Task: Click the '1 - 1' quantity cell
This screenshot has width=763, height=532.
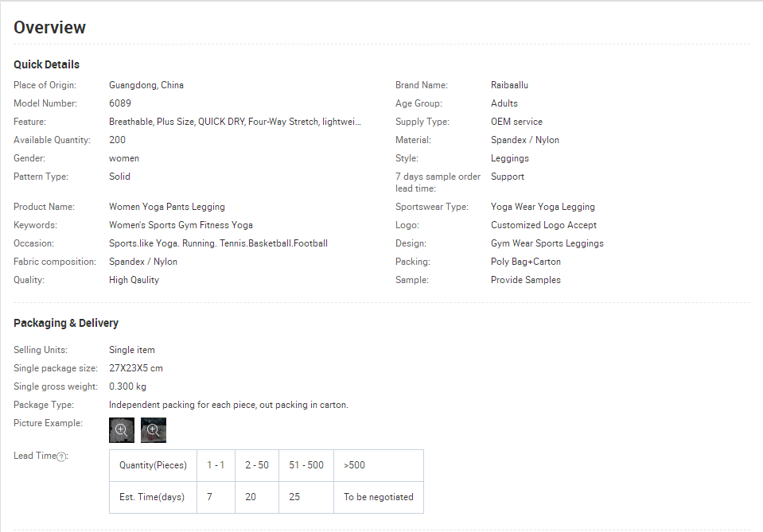Action: (216, 465)
